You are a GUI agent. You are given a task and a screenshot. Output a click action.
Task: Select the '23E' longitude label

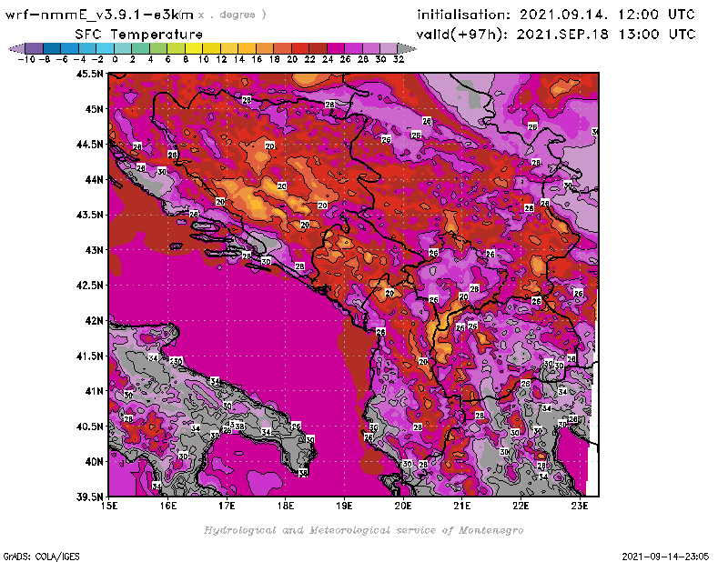pyautogui.click(x=580, y=506)
